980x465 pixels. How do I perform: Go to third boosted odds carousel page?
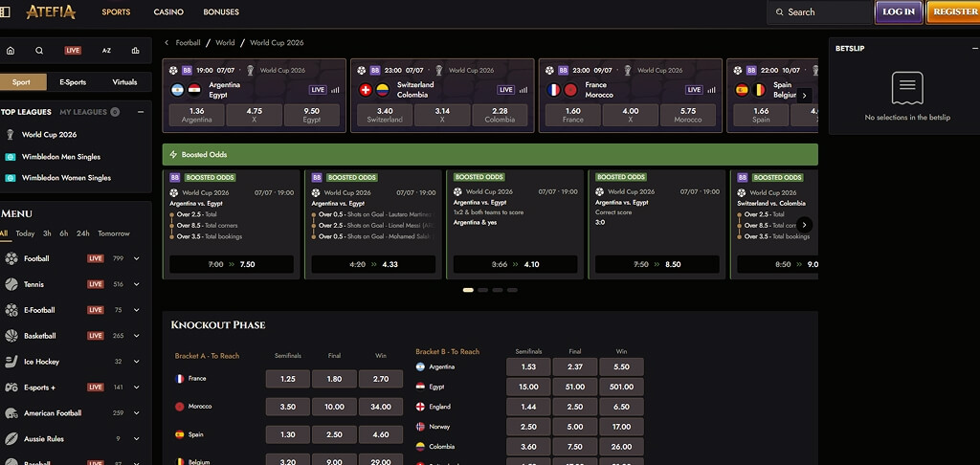coord(498,290)
